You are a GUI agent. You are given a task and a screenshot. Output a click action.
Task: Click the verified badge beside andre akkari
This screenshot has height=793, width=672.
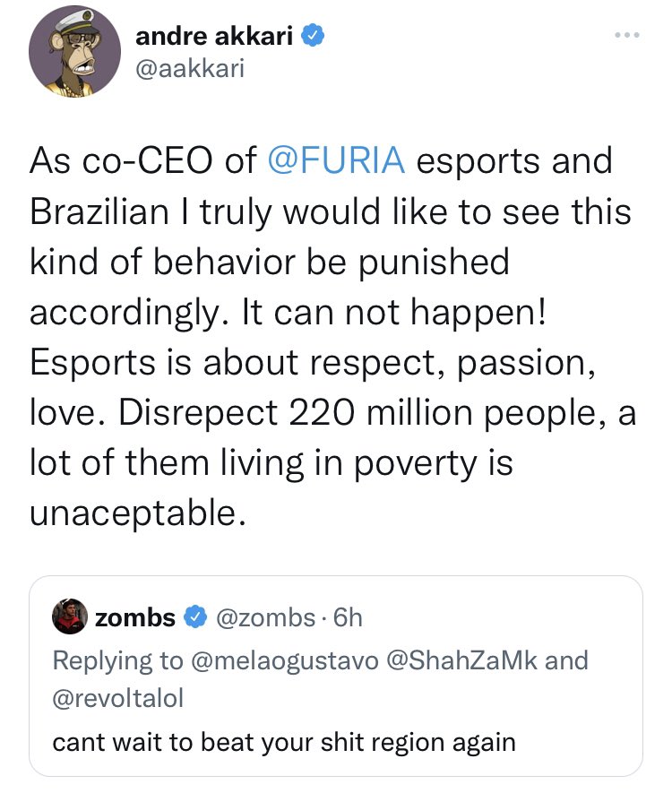tap(311, 37)
